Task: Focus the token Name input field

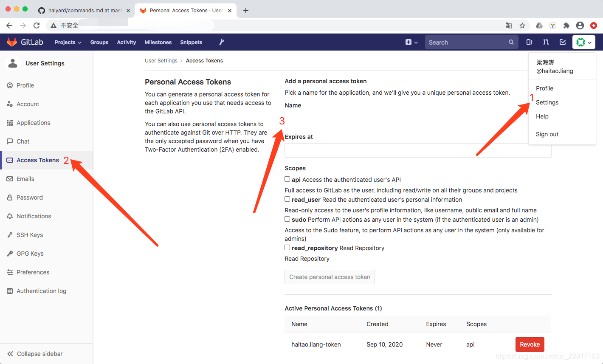Action: point(418,119)
